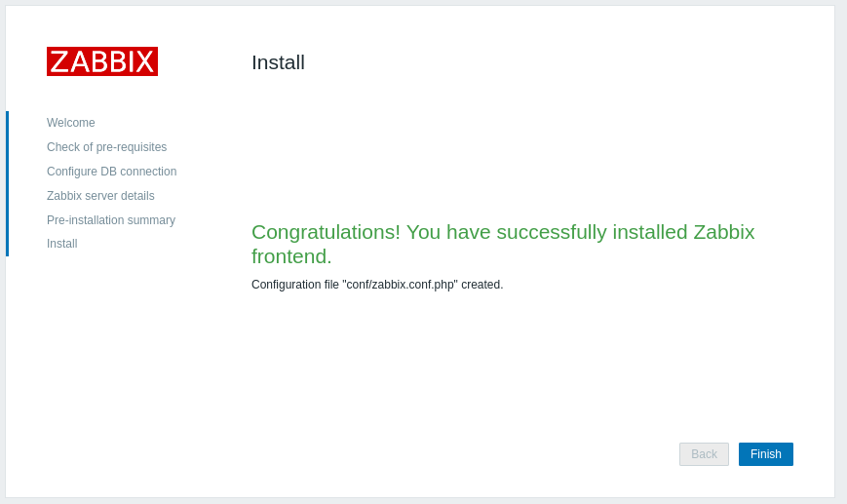Click the letter Z in the Zabbix logo
The height and width of the screenshot is (504, 847).
(59, 61)
